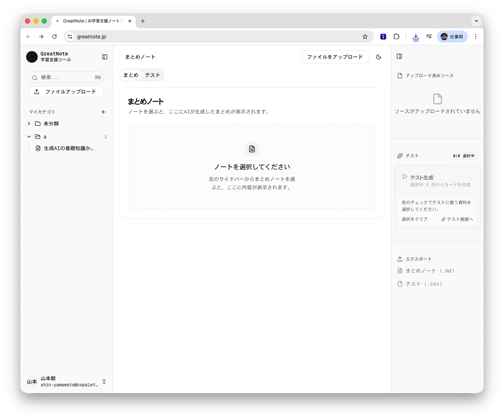Viewport: 504px width, 420px height.
Task: Click the 0/0 選択中 selection badge
Action: [x=464, y=156]
